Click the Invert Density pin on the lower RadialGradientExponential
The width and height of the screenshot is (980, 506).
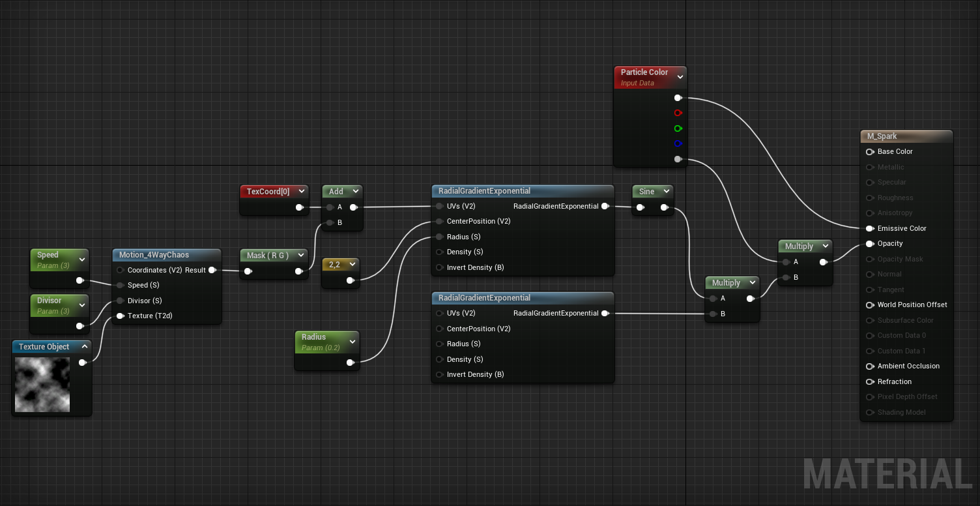point(440,374)
